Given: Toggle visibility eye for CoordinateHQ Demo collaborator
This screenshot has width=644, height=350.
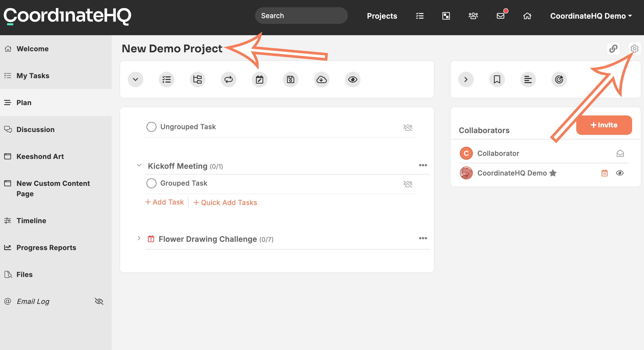Looking at the screenshot, I should point(620,173).
